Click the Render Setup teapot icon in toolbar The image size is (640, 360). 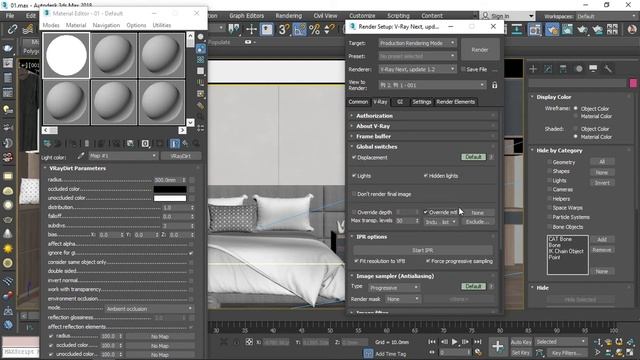coord(552,29)
